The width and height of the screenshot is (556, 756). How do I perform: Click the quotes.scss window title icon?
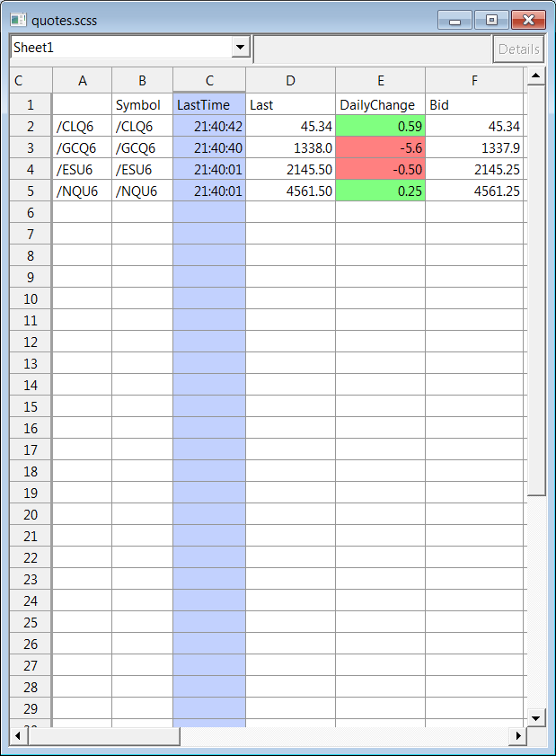click(x=18, y=19)
